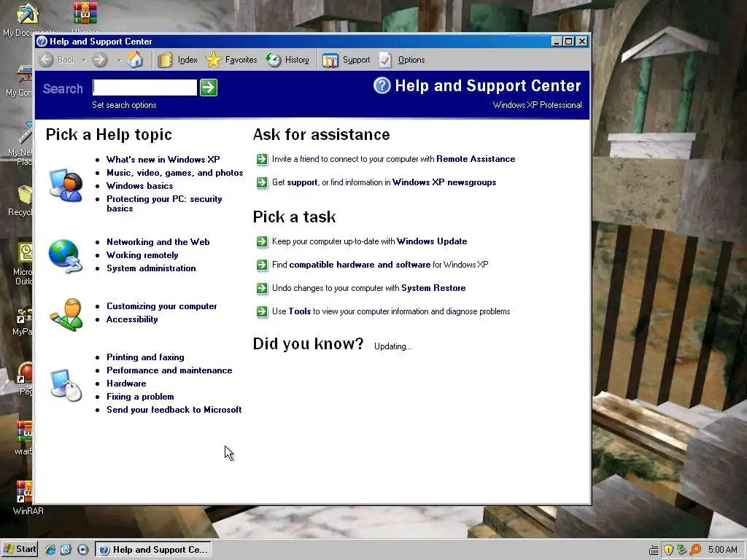The height and width of the screenshot is (560, 747).
Task: Open Favorites in the toolbar
Action: [231, 60]
